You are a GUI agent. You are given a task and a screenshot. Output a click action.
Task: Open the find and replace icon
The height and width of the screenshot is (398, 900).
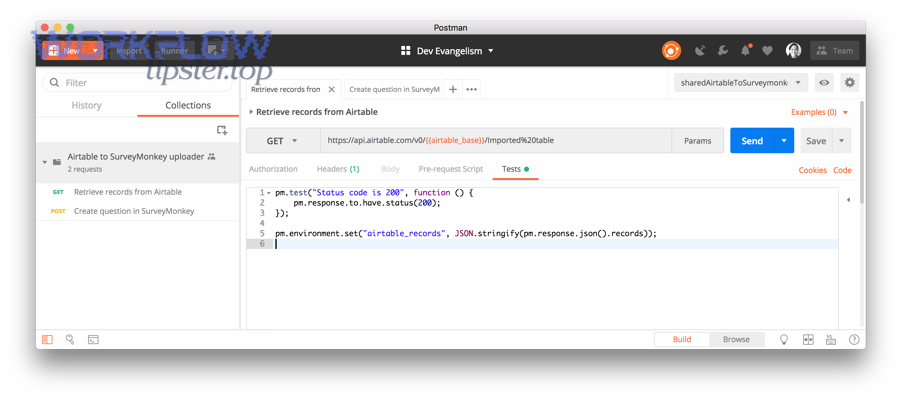click(70, 339)
